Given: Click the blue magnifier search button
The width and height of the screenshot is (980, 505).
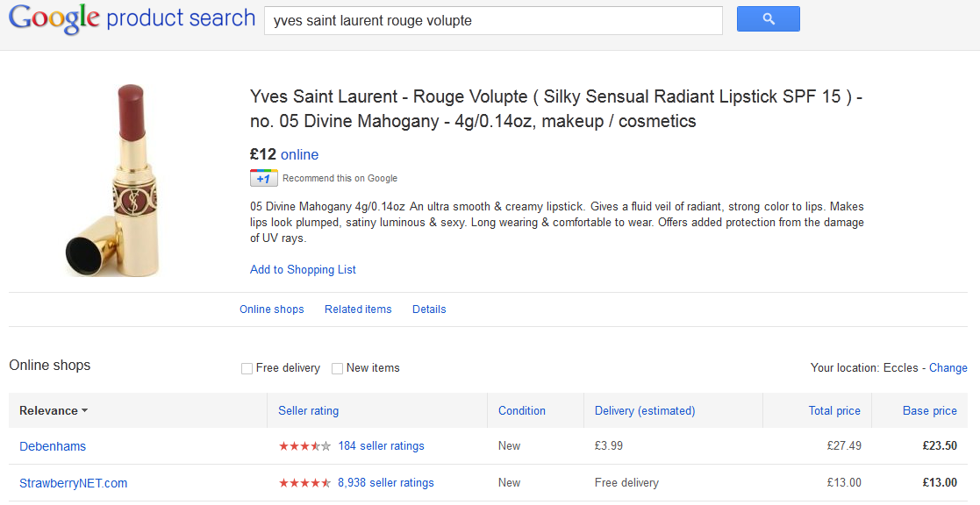Looking at the screenshot, I should (x=768, y=19).
